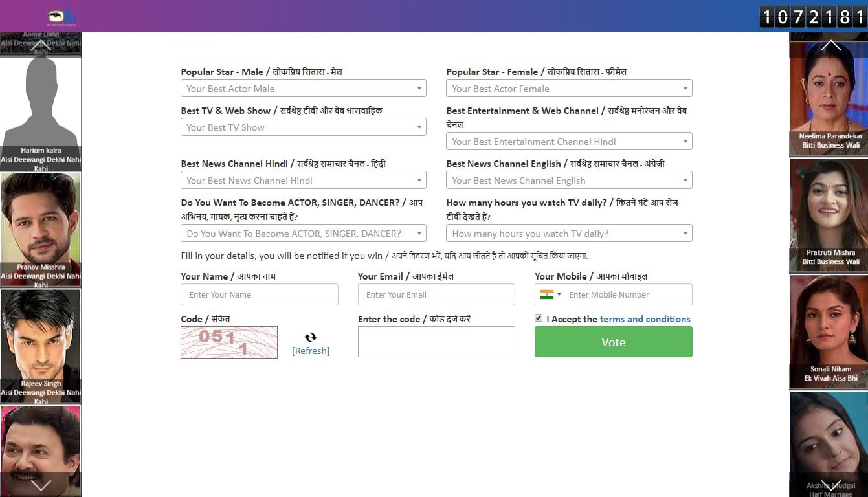Screen dimensions: 868x497
Task: Open India flag country code selector
Action: 550,294
